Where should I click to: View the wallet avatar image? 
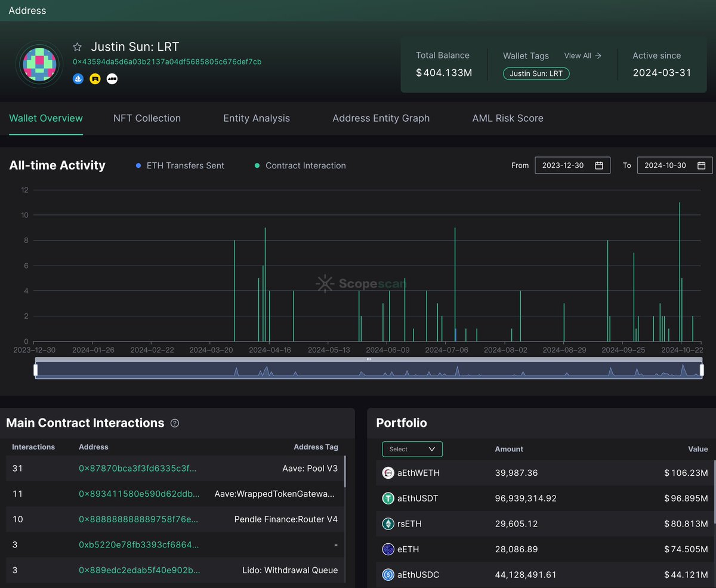tap(39, 64)
